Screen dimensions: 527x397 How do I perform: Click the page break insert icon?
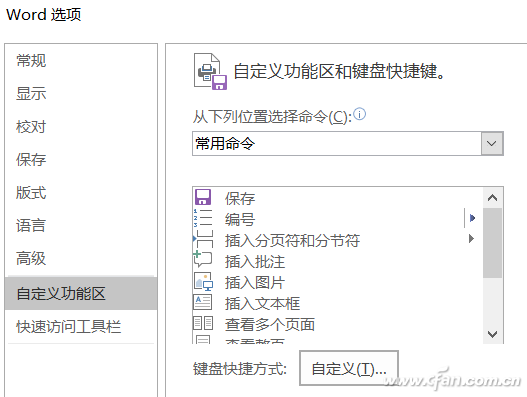[203, 239]
